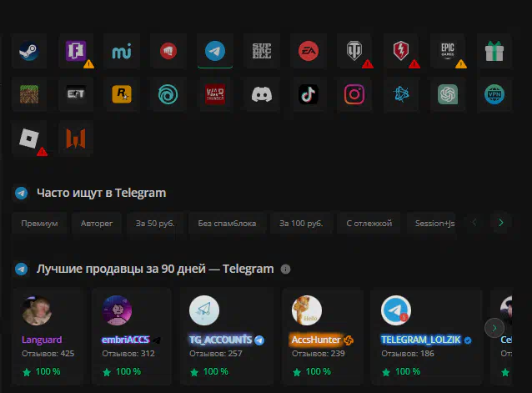Click the 'Отзывов: 425' review count
The height and width of the screenshot is (393, 532).
pos(48,354)
